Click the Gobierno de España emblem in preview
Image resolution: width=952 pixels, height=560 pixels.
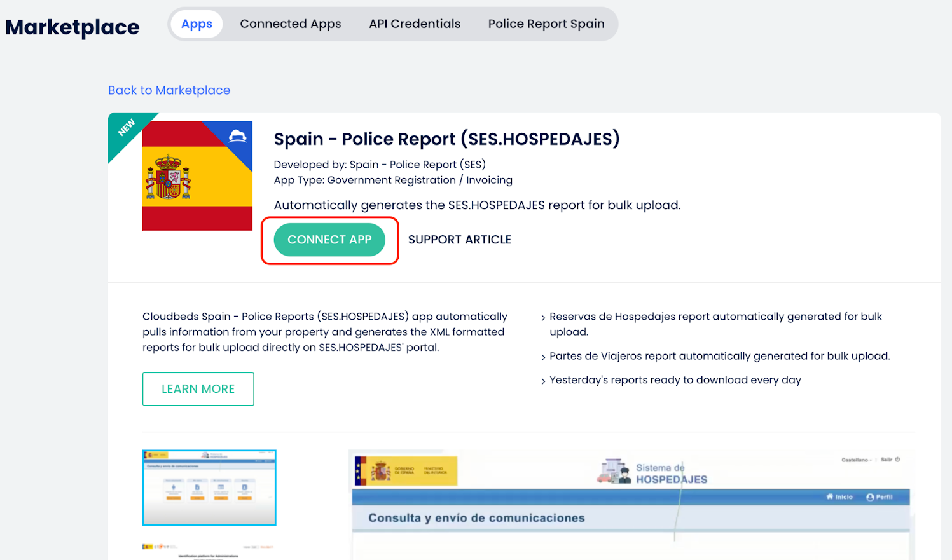(381, 472)
